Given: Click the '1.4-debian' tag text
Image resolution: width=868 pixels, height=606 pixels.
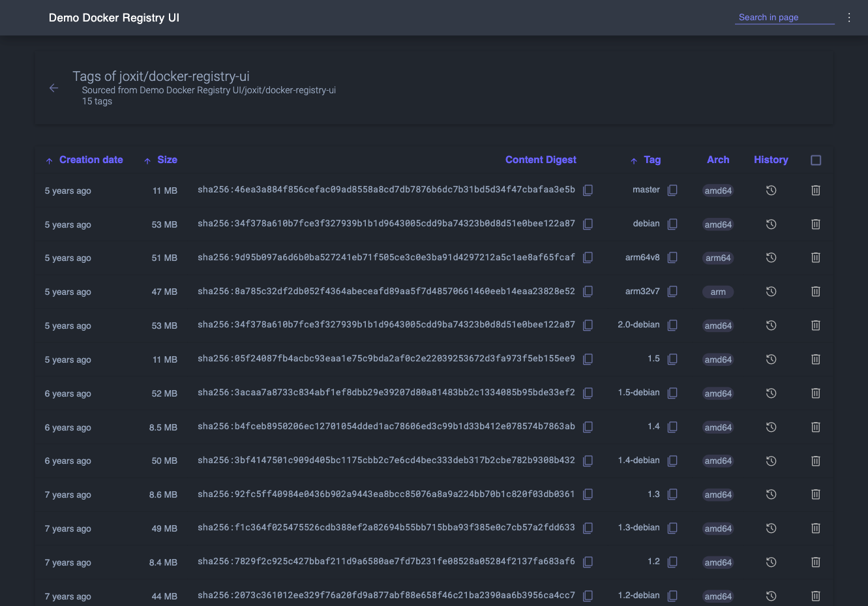Looking at the screenshot, I should 638,461.
